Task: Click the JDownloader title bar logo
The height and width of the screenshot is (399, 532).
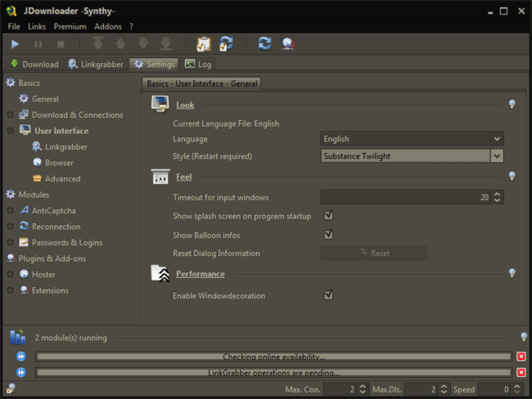Action: [x=11, y=11]
